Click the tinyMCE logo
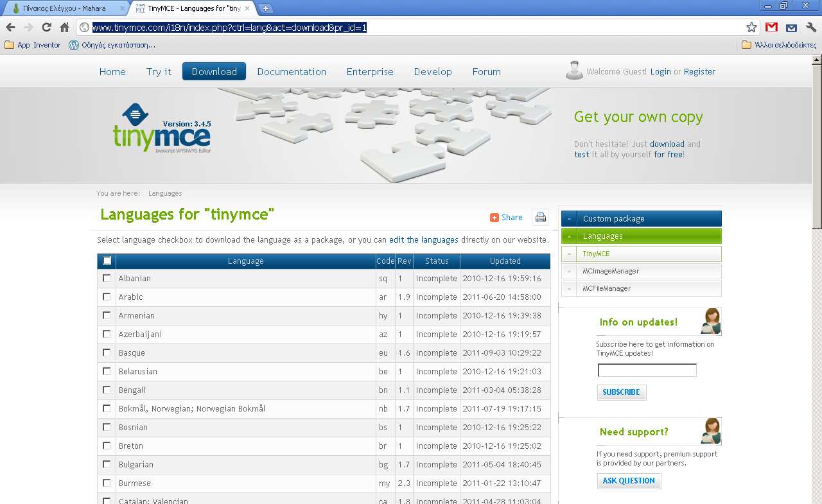The height and width of the screenshot is (504, 822). [x=162, y=128]
